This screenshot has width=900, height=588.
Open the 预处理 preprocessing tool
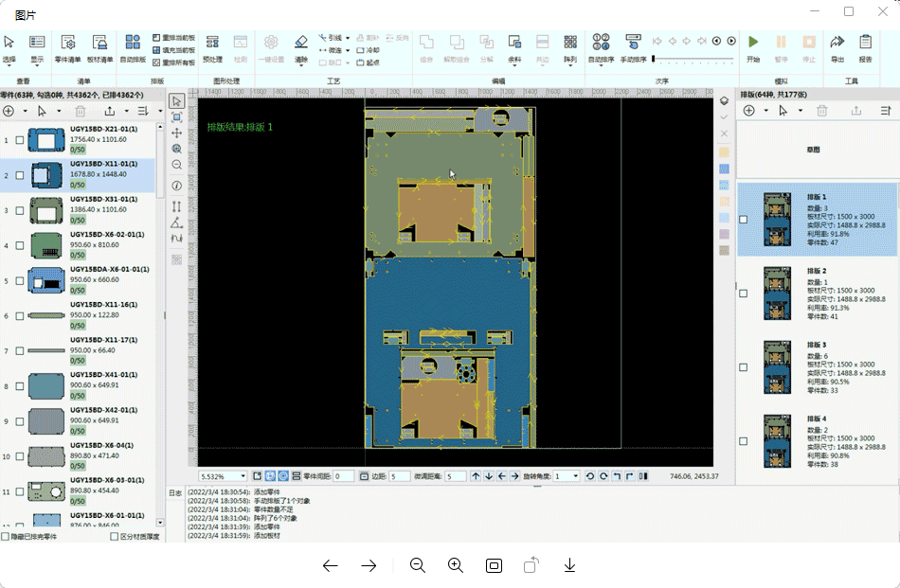pyautogui.click(x=212, y=47)
